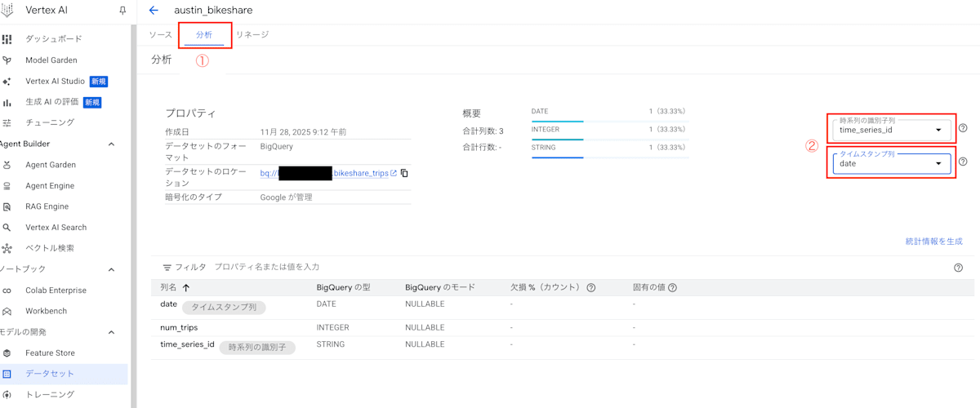The width and height of the screenshot is (980, 408).
Task: Collapse the モデルの開発 section
Action: (111, 332)
